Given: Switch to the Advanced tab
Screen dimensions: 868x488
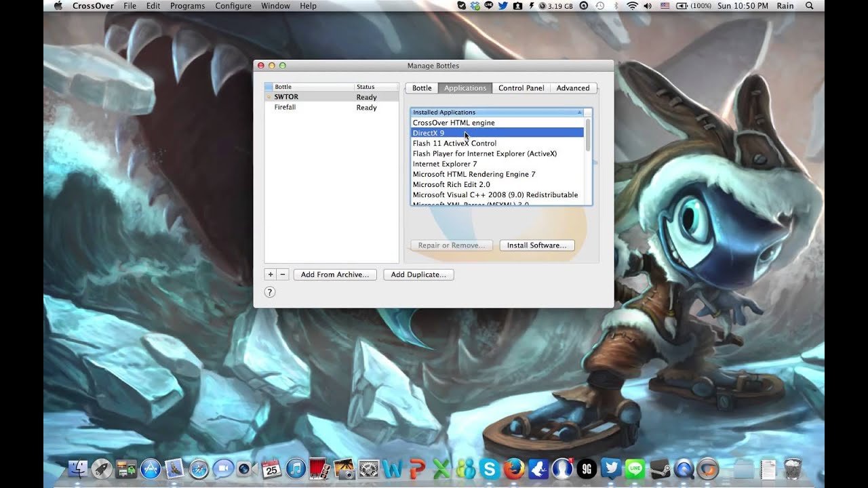Looking at the screenshot, I should [573, 88].
